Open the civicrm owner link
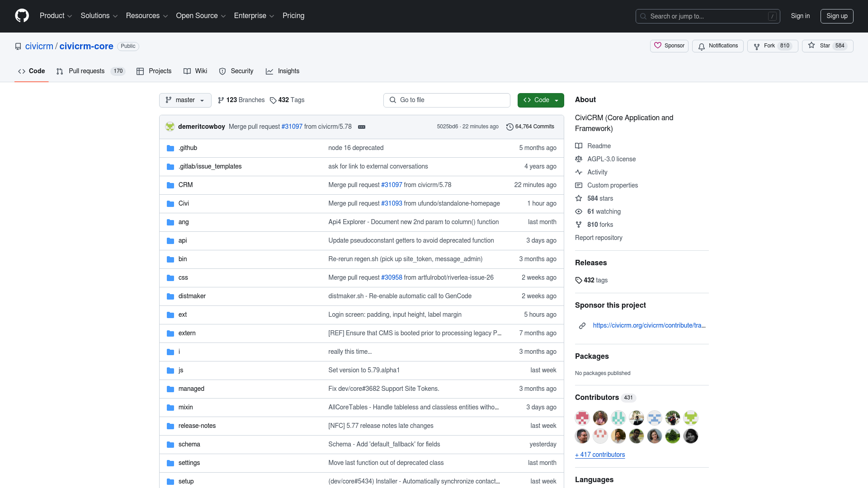This screenshot has width=868, height=488. pyautogui.click(x=39, y=46)
